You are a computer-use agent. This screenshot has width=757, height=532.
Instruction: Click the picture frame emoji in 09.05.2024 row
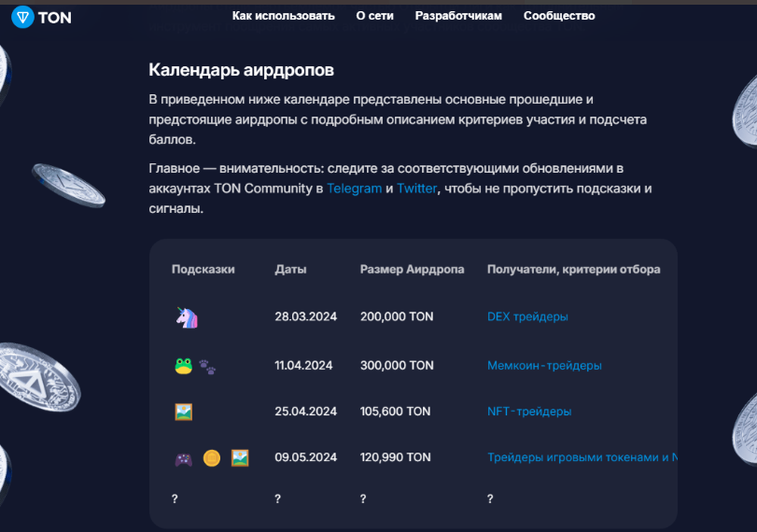click(240, 457)
